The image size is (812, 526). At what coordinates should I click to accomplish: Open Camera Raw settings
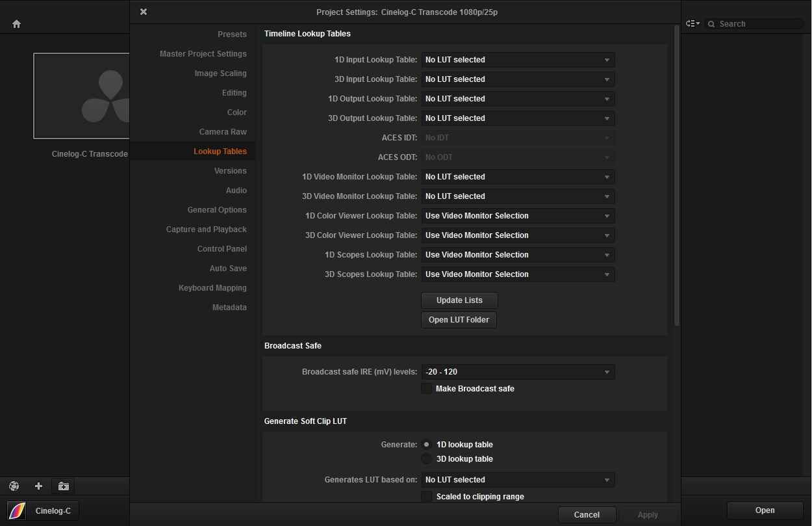pos(223,132)
